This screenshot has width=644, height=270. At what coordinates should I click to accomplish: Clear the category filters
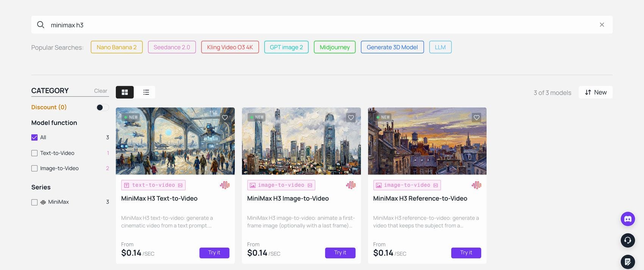[100, 91]
